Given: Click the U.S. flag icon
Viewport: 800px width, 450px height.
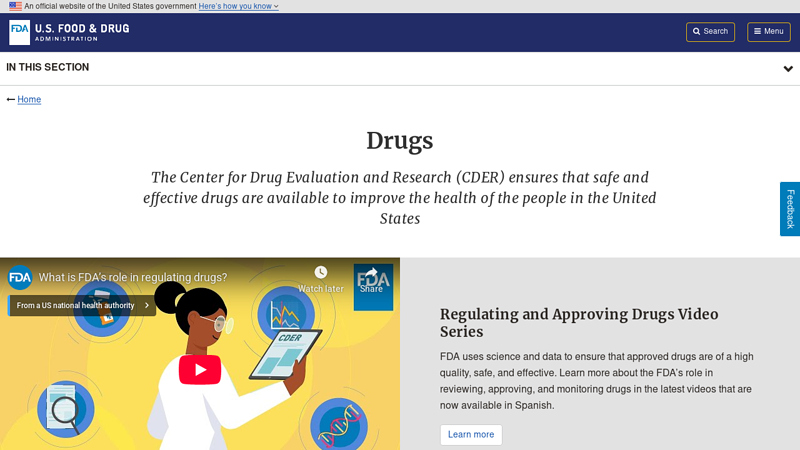Looking at the screenshot, I should 15,6.
